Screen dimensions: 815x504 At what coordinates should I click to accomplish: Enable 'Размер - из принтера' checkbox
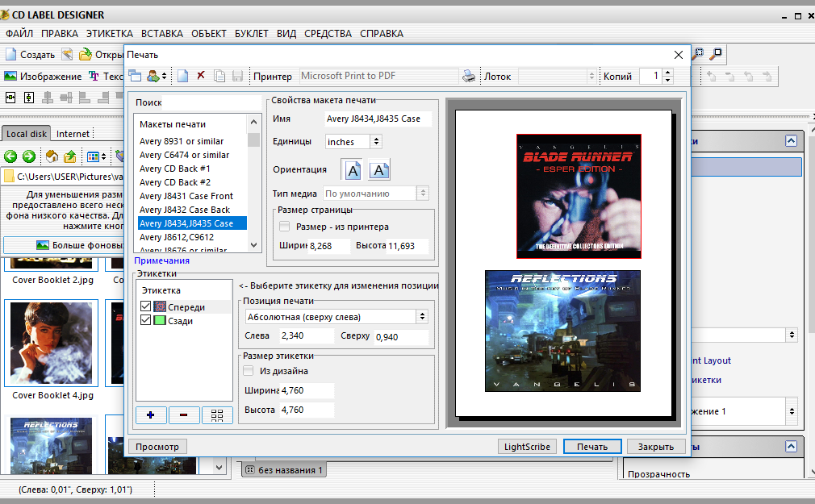click(284, 226)
